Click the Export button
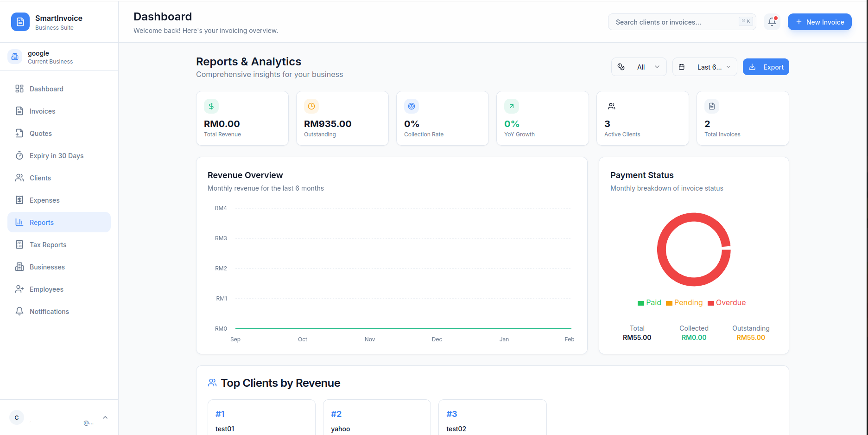This screenshot has width=868, height=435. pos(766,67)
